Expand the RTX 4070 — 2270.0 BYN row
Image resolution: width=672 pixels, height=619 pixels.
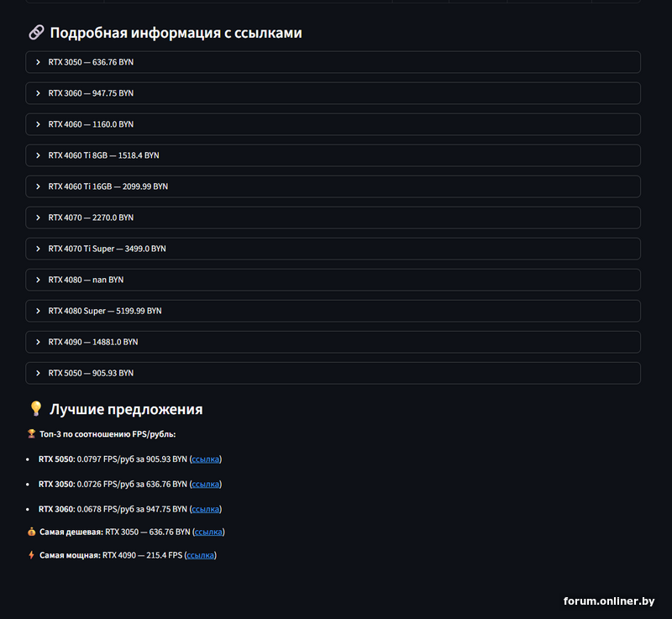[333, 218]
